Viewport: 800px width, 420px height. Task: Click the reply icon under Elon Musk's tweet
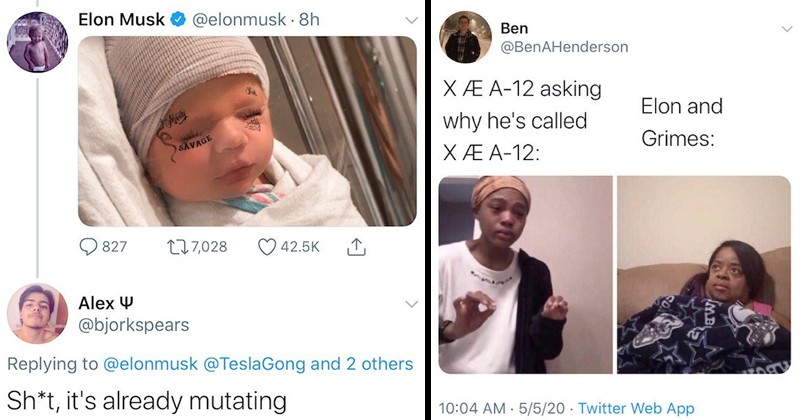point(90,246)
